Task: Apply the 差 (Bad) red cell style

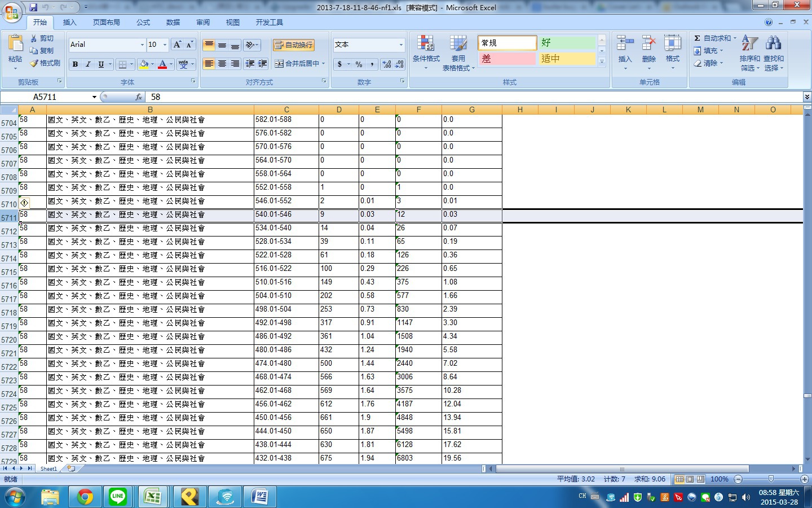Action: (x=506, y=59)
